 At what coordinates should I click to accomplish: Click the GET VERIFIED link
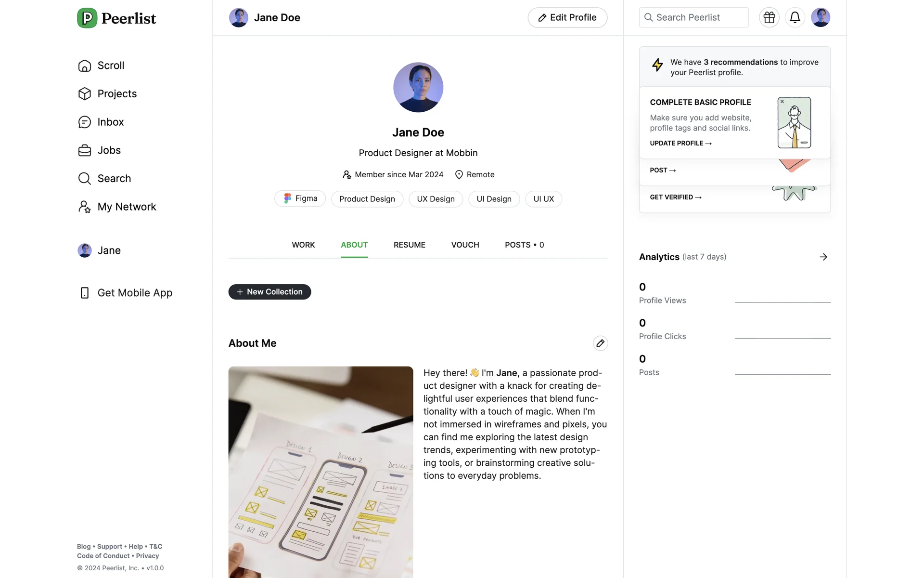point(676,197)
